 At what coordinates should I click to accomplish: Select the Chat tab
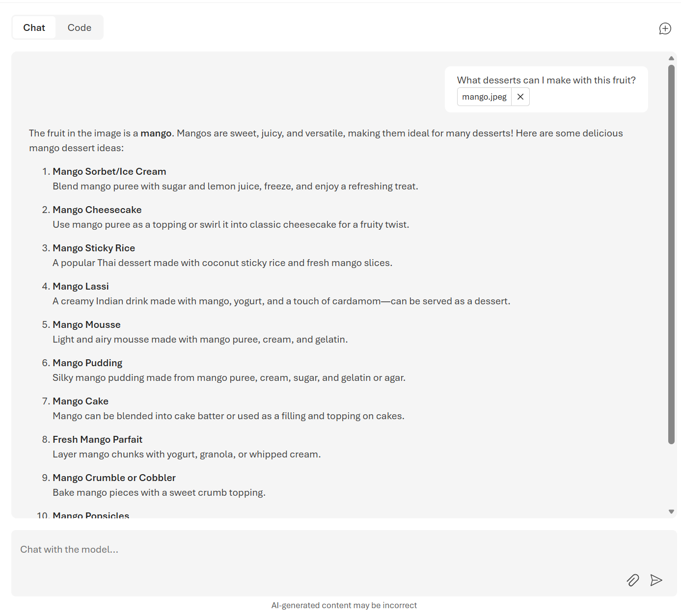[x=34, y=27]
